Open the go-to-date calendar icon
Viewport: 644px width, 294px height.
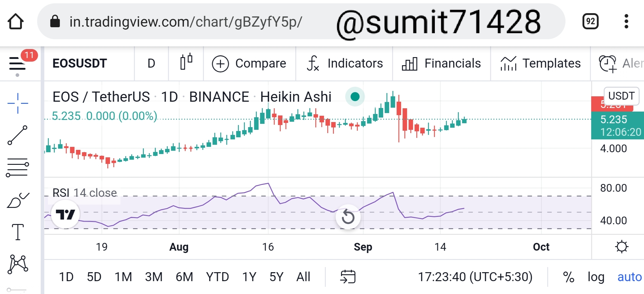348,277
